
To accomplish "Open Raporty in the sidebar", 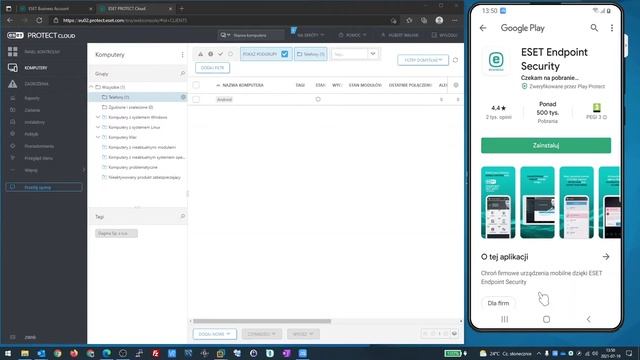I will pos(32,98).
